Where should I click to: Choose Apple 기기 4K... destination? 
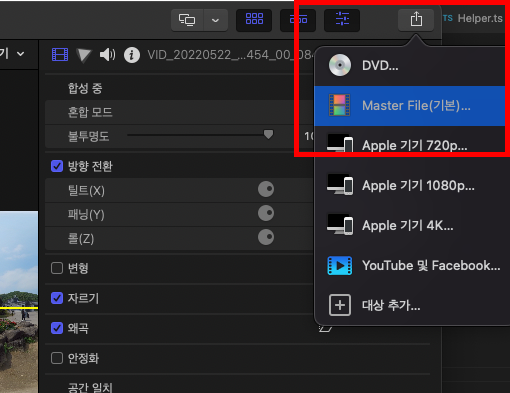(x=412, y=226)
